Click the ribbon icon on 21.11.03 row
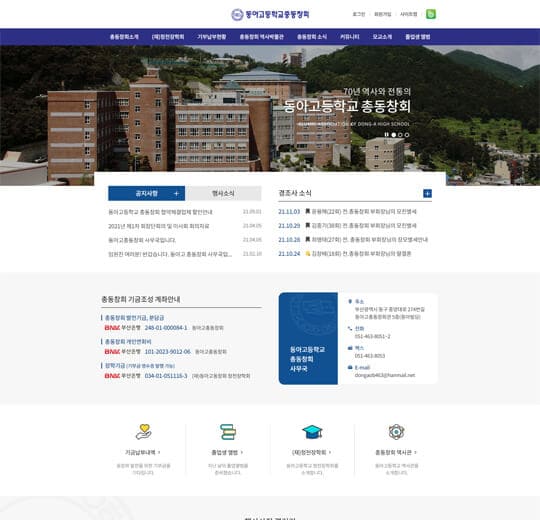Image resolution: width=540 pixels, height=520 pixels. click(x=308, y=211)
